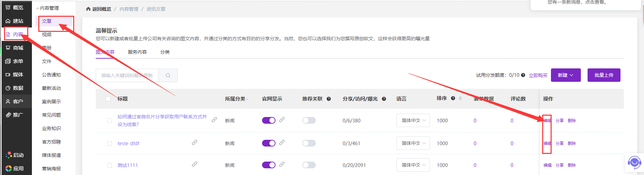Switch to the 服务内容 tab
Viewport: 644px width, 175px height.
coord(137,52)
